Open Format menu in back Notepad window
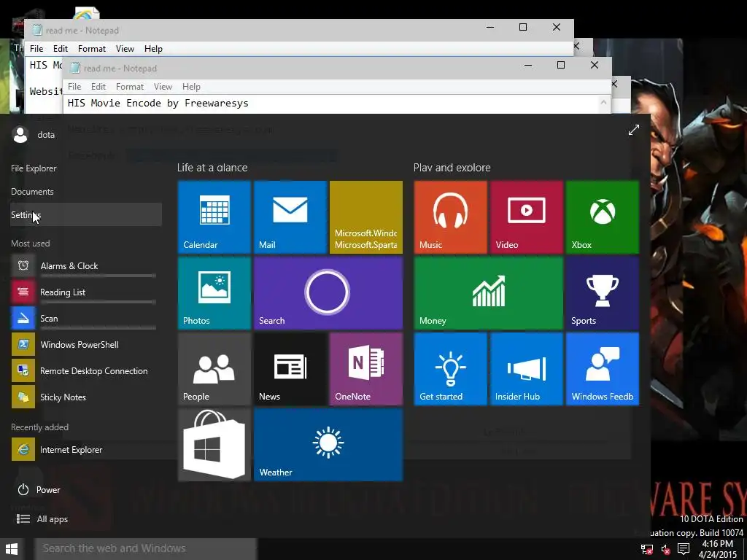Viewport: 747px width, 560px height. point(91,49)
